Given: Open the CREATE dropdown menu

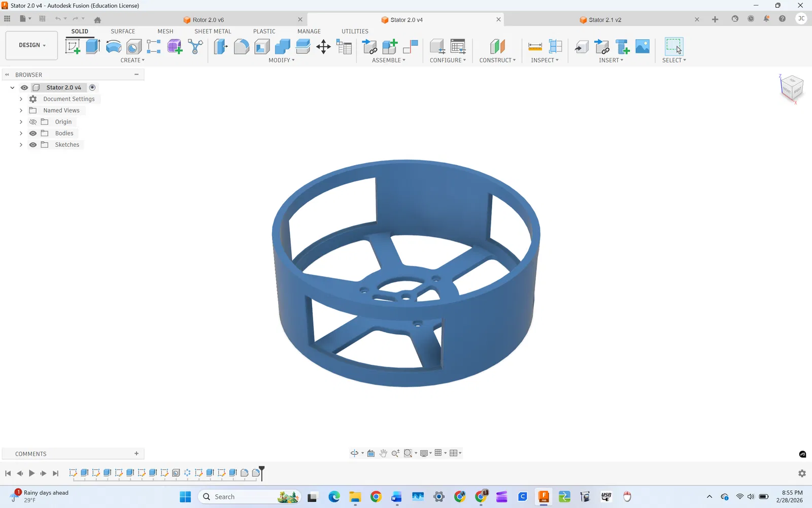Looking at the screenshot, I should pos(132,60).
